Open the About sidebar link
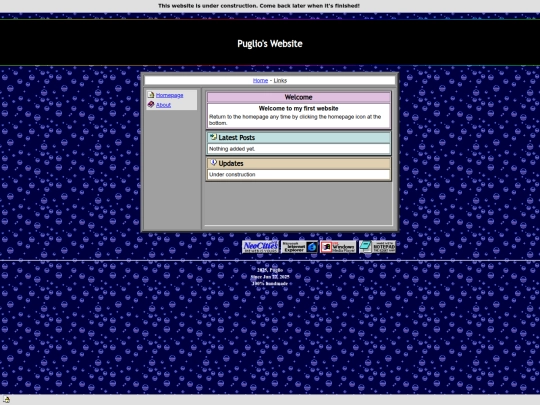Screen dimensions: 540x405 pyautogui.click(x=163, y=105)
